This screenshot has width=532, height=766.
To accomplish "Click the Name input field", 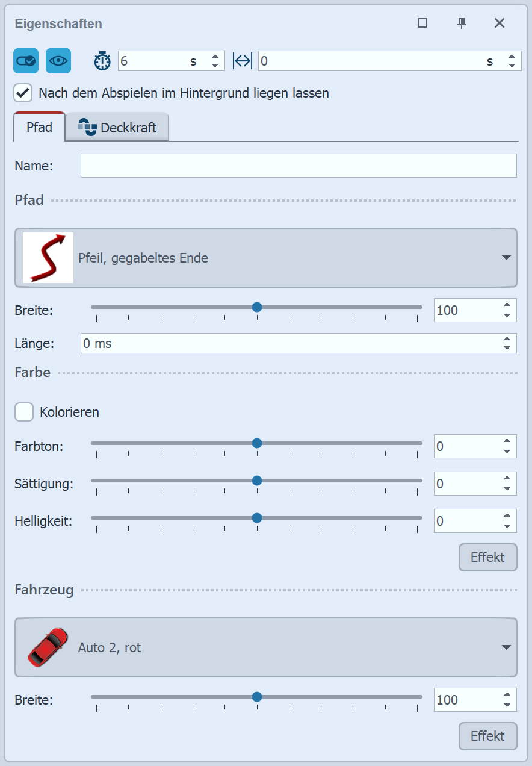I will point(298,166).
